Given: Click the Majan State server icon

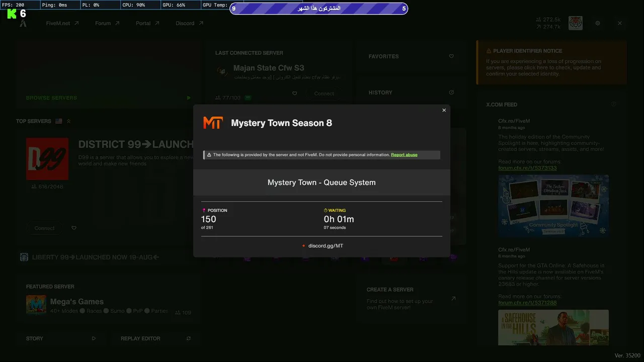Looking at the screenshot, I should click(x=222, y=71).
